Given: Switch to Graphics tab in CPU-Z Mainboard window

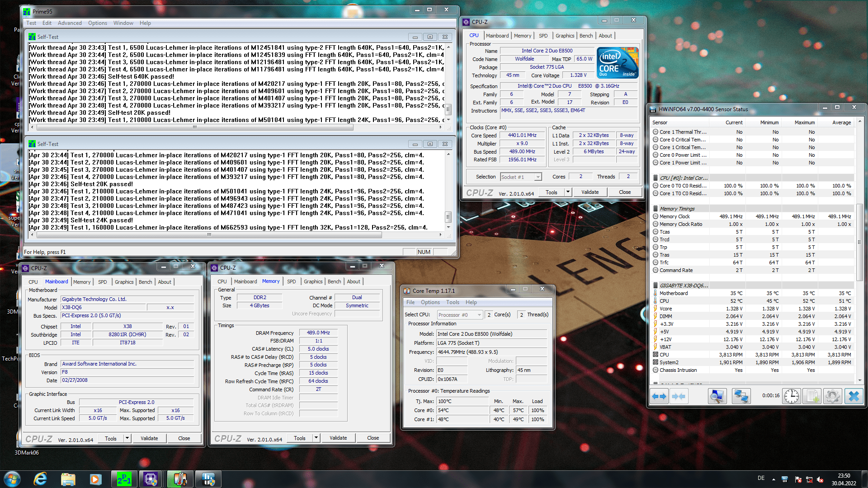Looking at the screenshot, I should pyautogui.click(x=124, y=282).
